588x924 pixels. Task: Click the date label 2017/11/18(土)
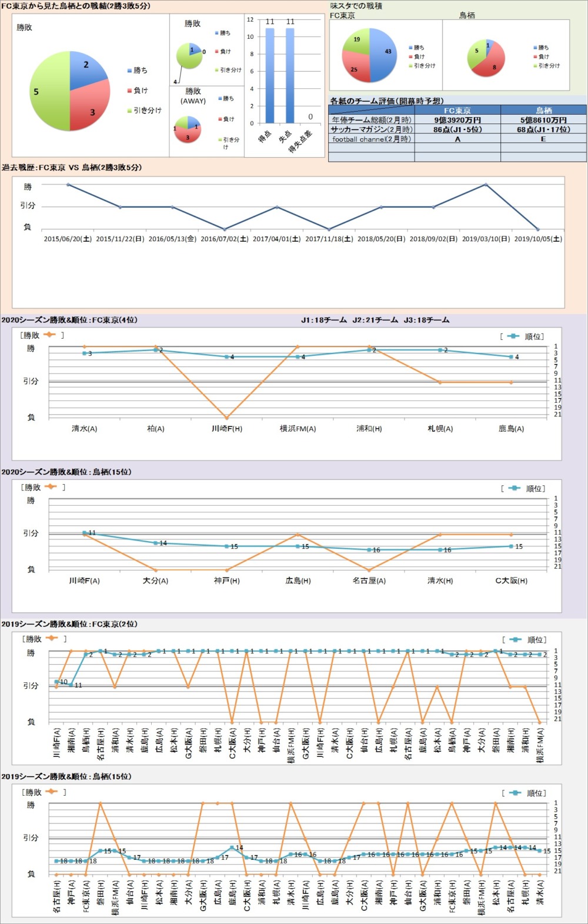329,239
